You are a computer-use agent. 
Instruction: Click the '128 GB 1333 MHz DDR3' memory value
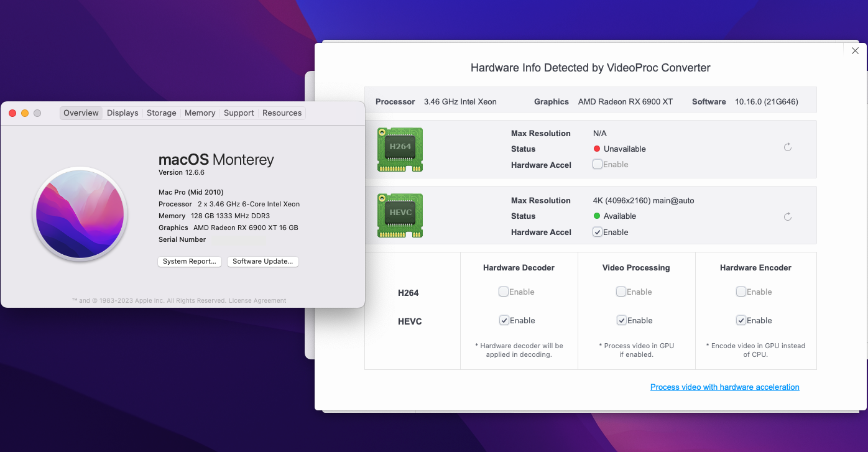(x=230, y=216)
